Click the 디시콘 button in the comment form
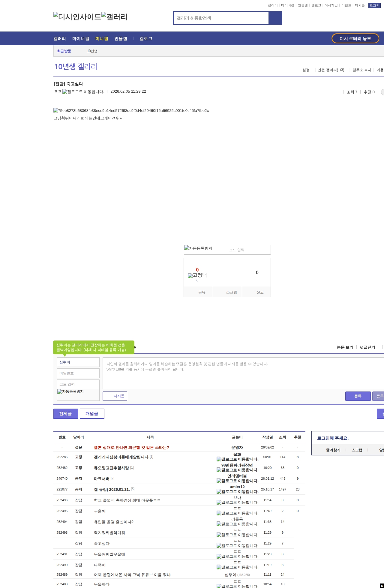The image size is (384, 588). (x=115, y=396)
